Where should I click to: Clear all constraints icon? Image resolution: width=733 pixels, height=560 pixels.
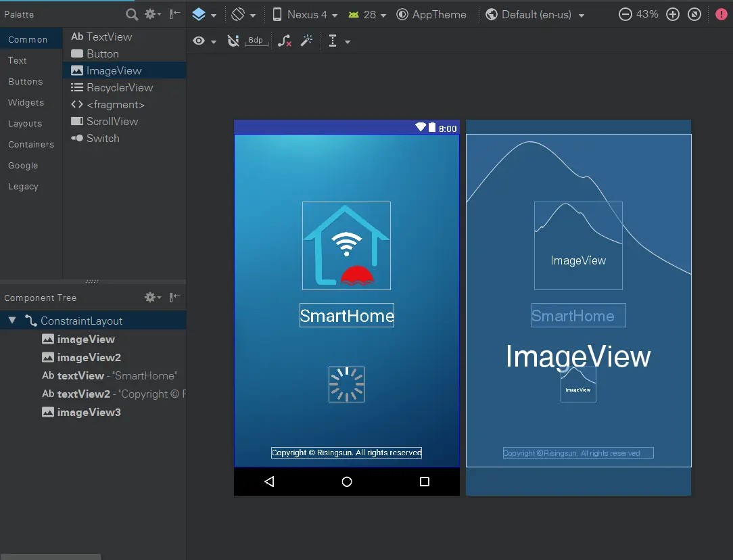click(285, 41)
